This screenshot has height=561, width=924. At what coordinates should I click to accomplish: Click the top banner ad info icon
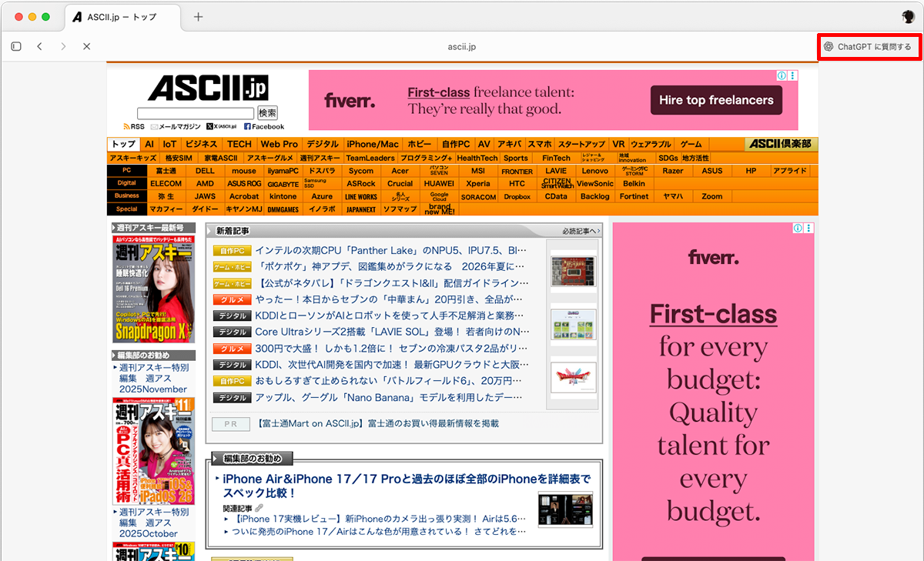(x=782, y=75)
